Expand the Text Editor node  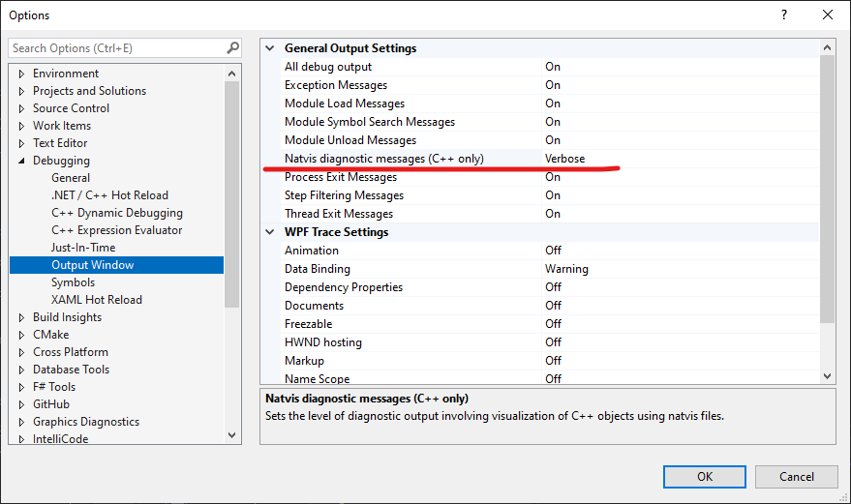pos(21,143)
